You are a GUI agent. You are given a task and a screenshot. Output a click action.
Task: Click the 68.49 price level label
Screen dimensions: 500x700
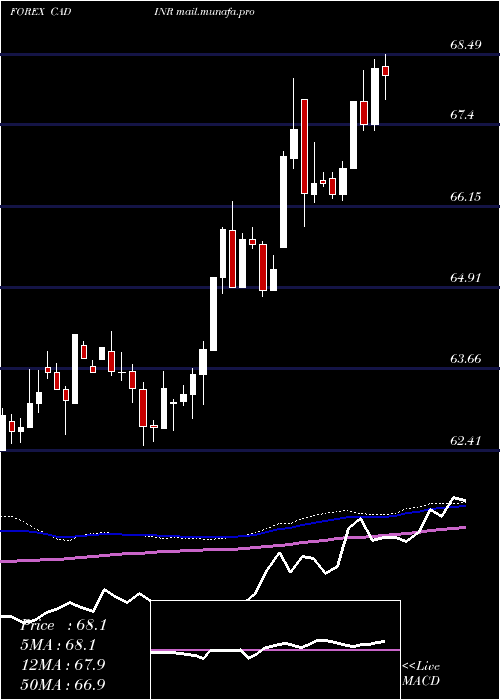pos(465,45)
